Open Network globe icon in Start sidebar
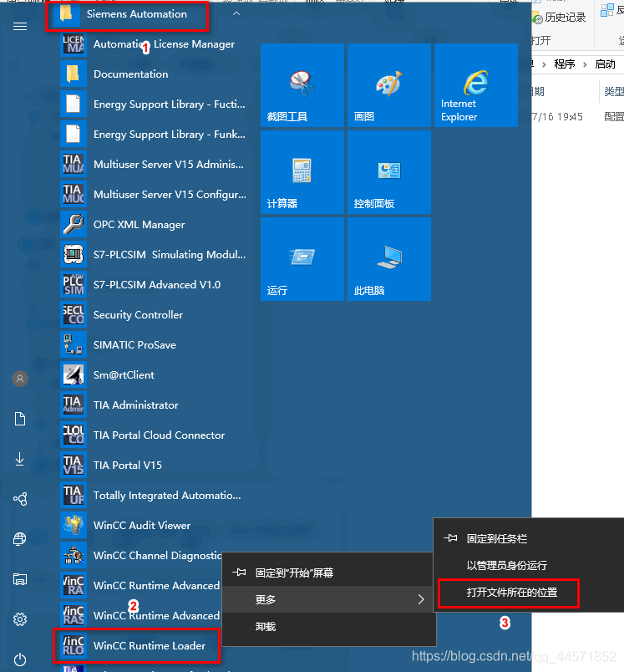Screen dimensions: 624x672 coord(20,539)
